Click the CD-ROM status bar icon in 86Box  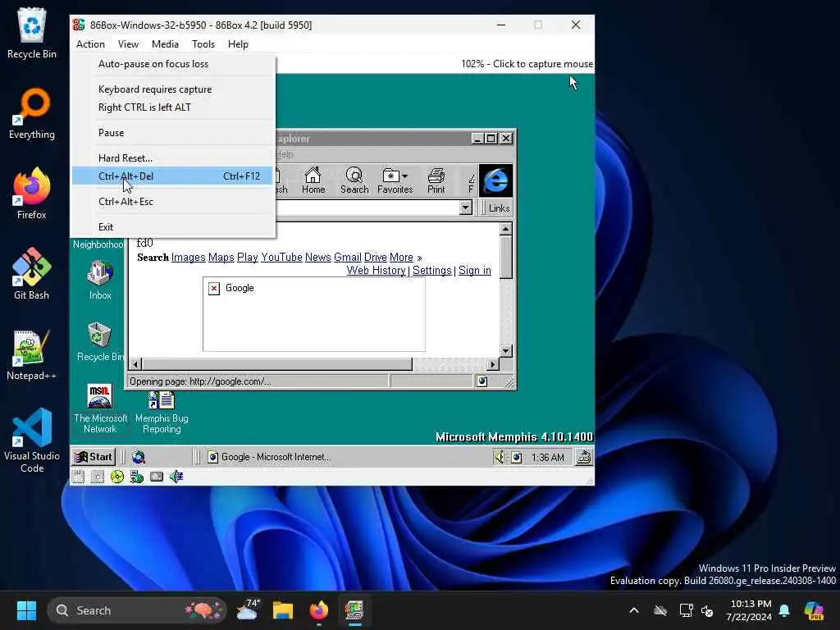(x=116, y=477)
